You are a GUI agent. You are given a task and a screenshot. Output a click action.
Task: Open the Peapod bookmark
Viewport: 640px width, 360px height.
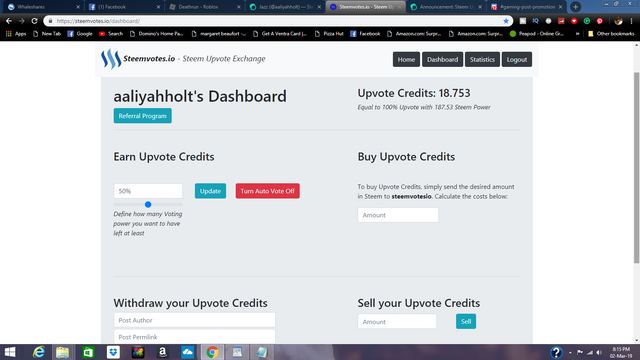point(537,34)
